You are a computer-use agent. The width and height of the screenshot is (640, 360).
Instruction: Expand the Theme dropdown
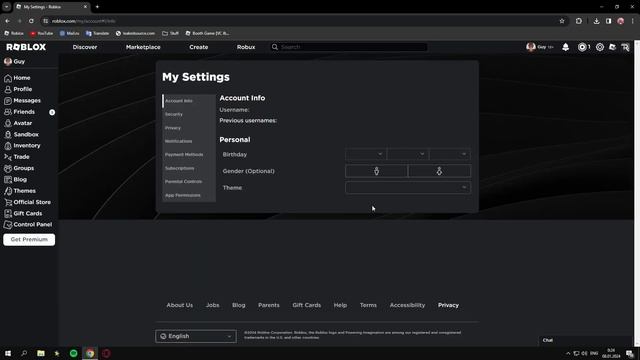tap(408, 187)
